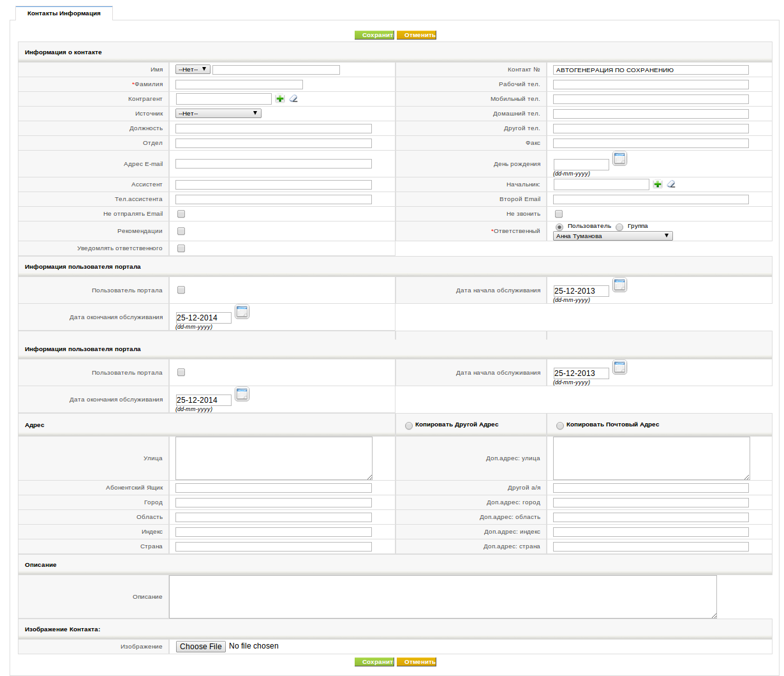The height and width of the screenshot is (676, 784).
Task: Open calendar icon for День рождения
Action: click(619, 159)
